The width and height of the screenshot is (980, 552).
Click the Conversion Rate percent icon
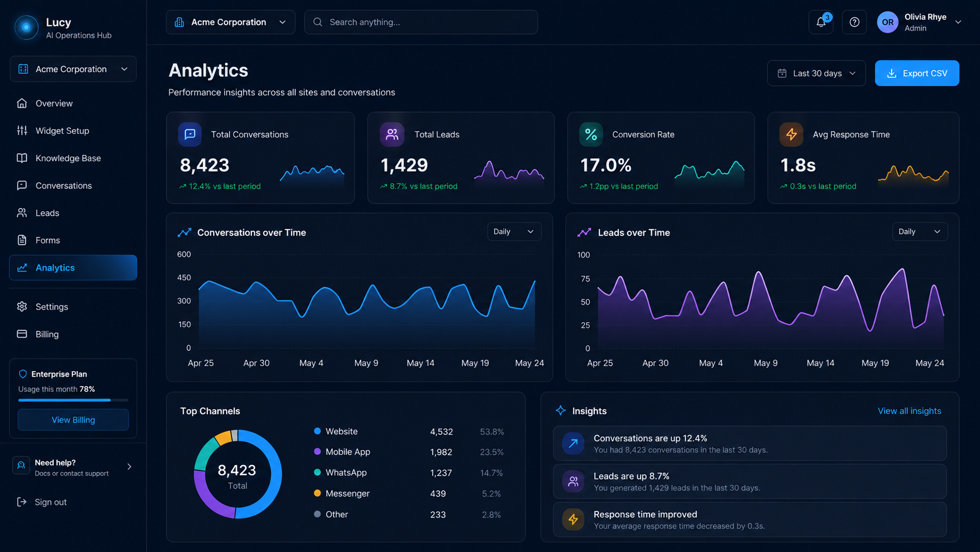point(591,134)
